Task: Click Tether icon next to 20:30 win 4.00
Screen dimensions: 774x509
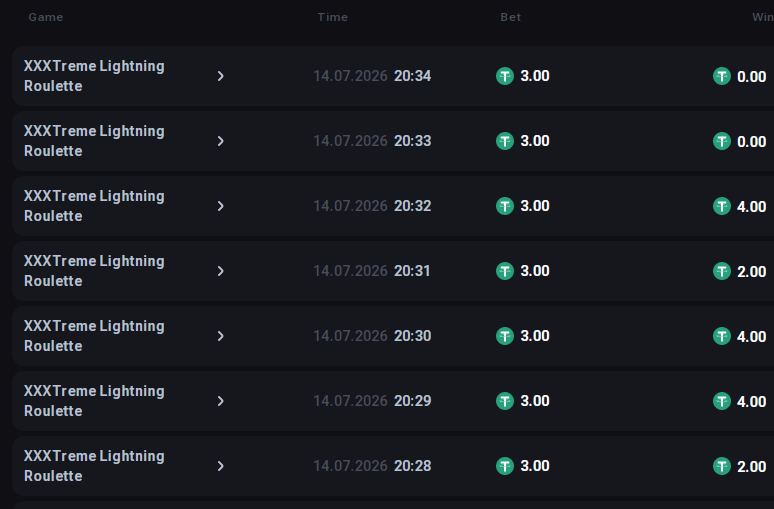Action: [721, 336]
